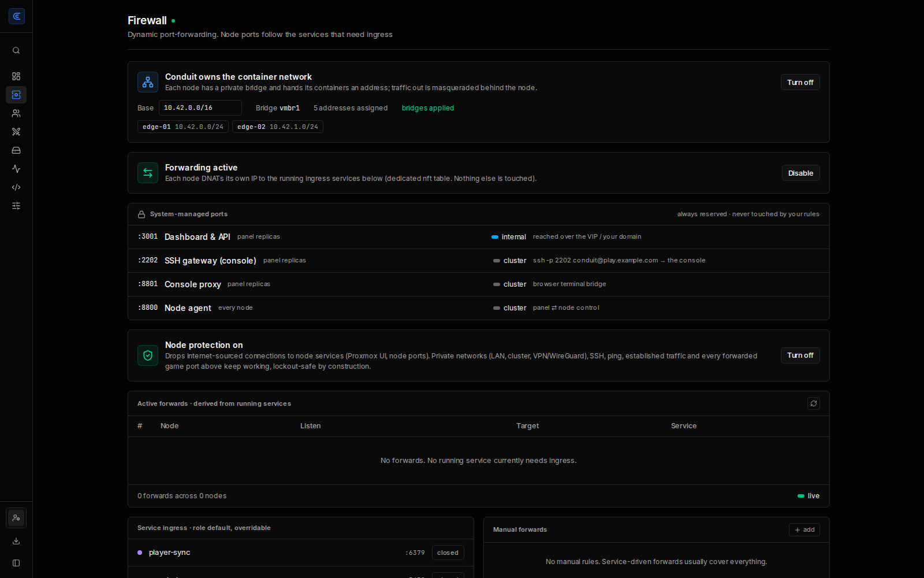Click the Forwarding active arrows icon

pyautogui.click(x=148, y=173)
